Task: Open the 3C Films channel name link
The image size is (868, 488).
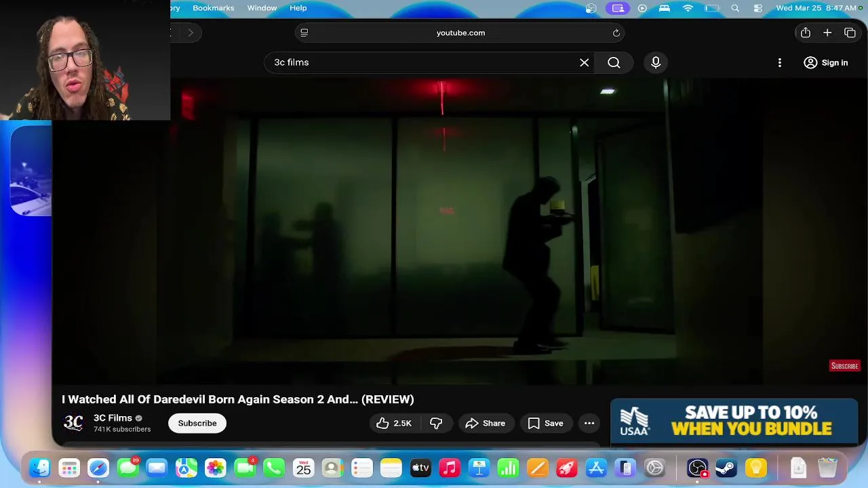Action: point(113,418)
